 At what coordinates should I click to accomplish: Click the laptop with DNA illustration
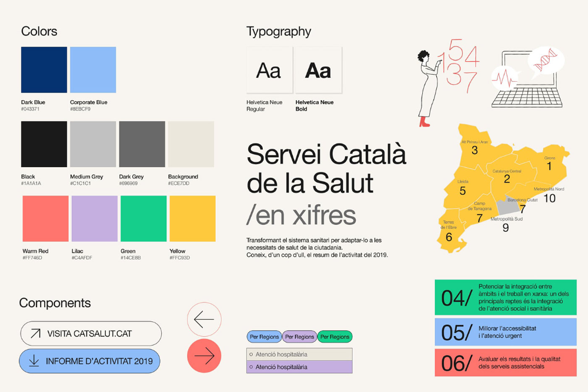pos(526,78)
